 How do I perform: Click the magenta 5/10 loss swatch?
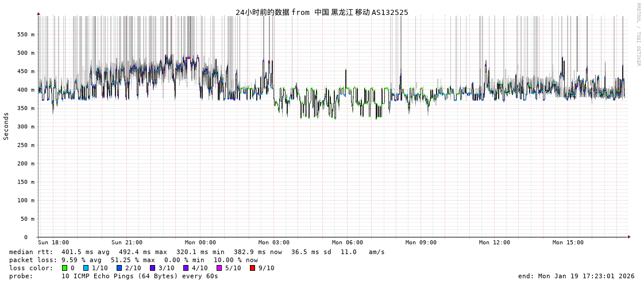point(219,268)
